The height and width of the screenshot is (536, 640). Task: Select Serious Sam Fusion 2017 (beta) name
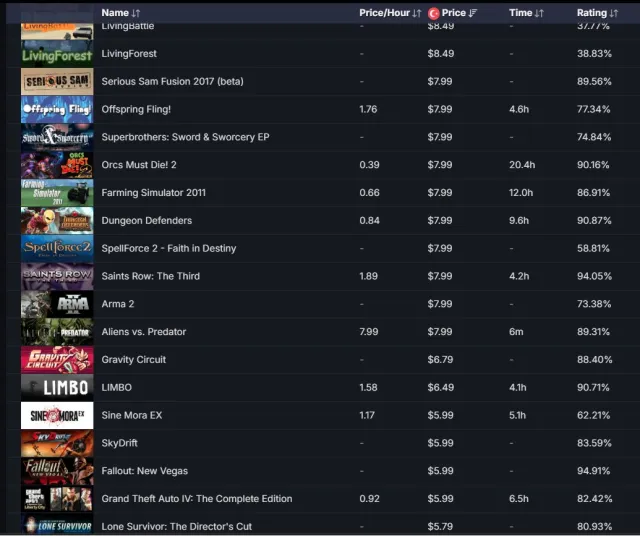(172, 81)
